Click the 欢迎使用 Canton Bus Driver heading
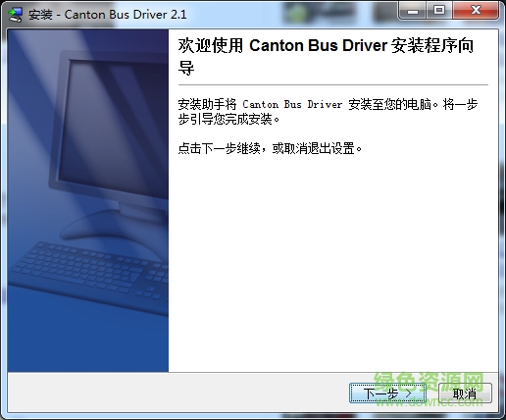Viewport: 506px width, 420px height. pyautogui.click(x=326, y=56)
